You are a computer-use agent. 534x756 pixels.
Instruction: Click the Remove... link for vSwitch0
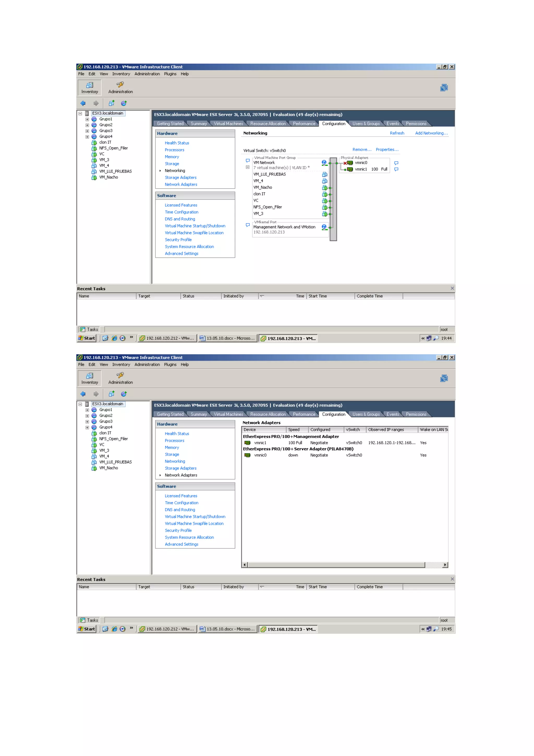[362, 150]
